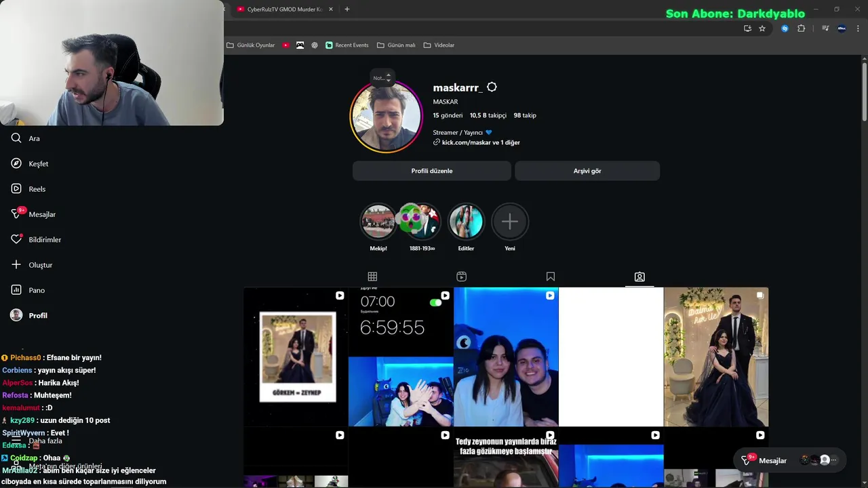Open the Günün malı bookmark folder
Screen dimensions: 868x488
[x=396, y=45]
